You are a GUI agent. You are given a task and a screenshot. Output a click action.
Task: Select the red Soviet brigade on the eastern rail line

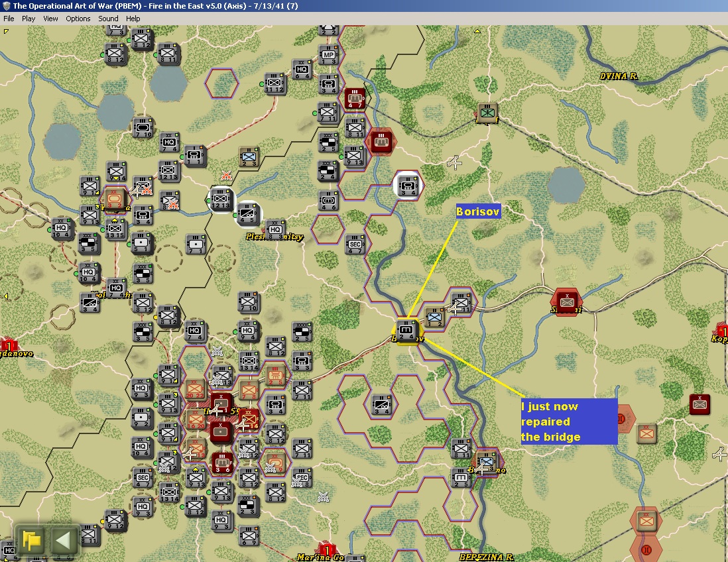coord(566,302)
